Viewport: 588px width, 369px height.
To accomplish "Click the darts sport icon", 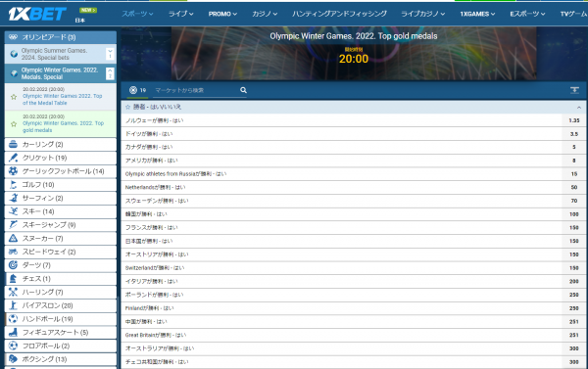I will coord(13,265).
